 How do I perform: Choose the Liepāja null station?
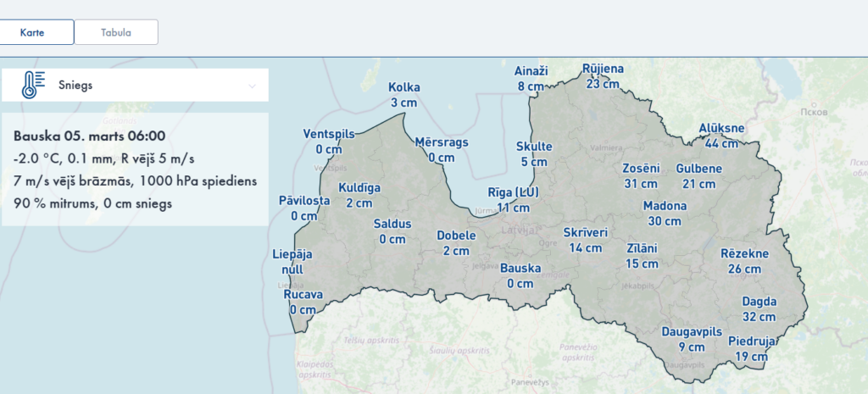[x=292, y=262]
